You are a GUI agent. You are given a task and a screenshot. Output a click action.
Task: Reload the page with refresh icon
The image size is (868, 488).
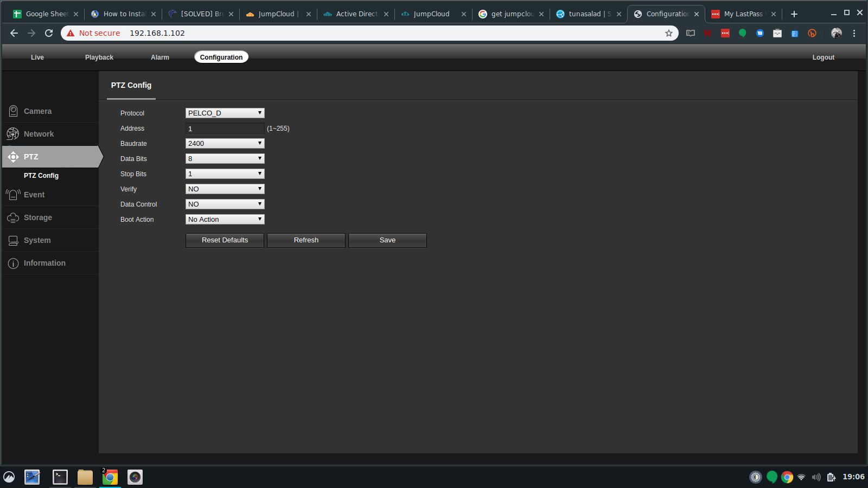49,33
